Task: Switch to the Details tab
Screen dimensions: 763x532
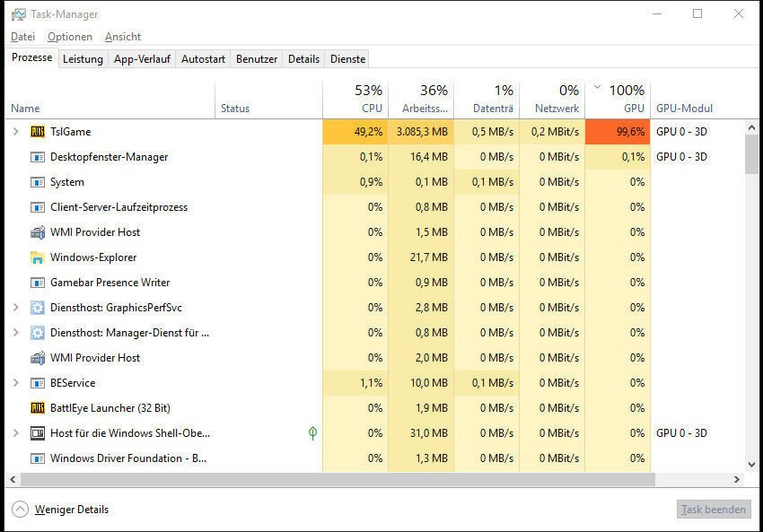Action: click(x=303, y=59)
